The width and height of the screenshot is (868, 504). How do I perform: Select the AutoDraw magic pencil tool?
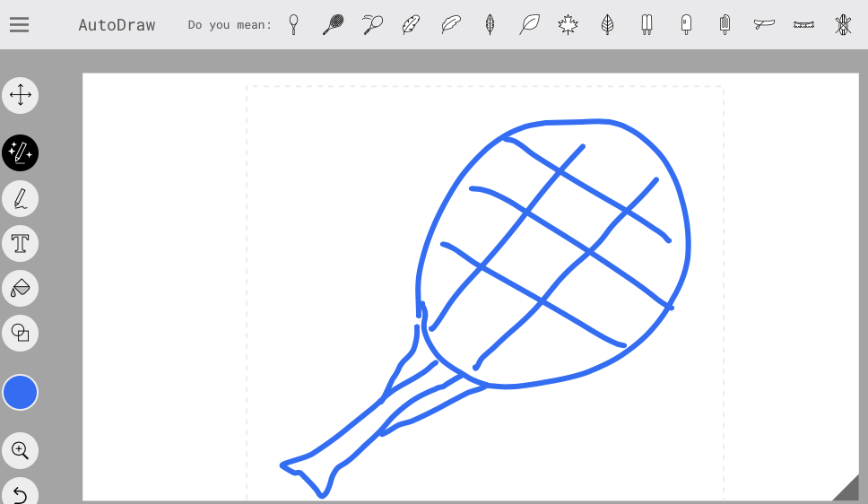coord(20,152)
